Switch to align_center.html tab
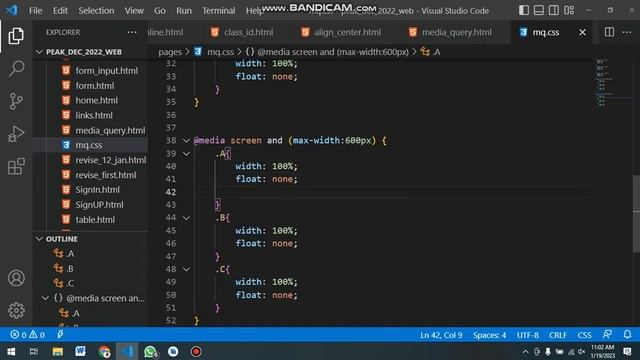Viewport: 640px width, 360px height. (x=341, y=32)
